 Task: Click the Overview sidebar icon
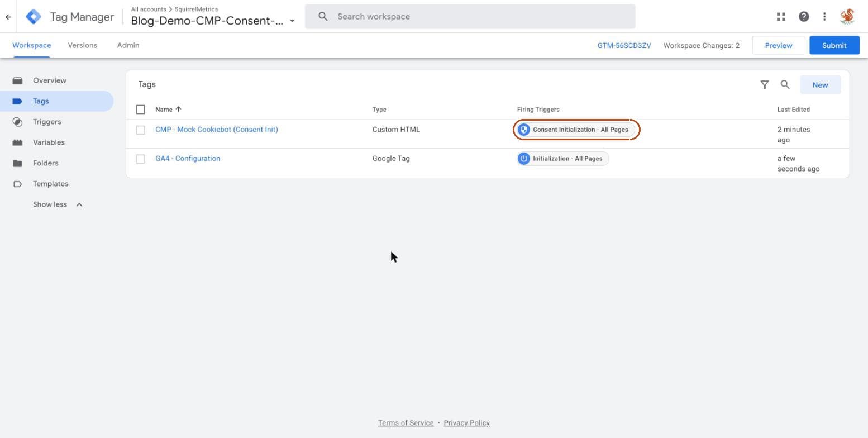click(x=17, y=80)
